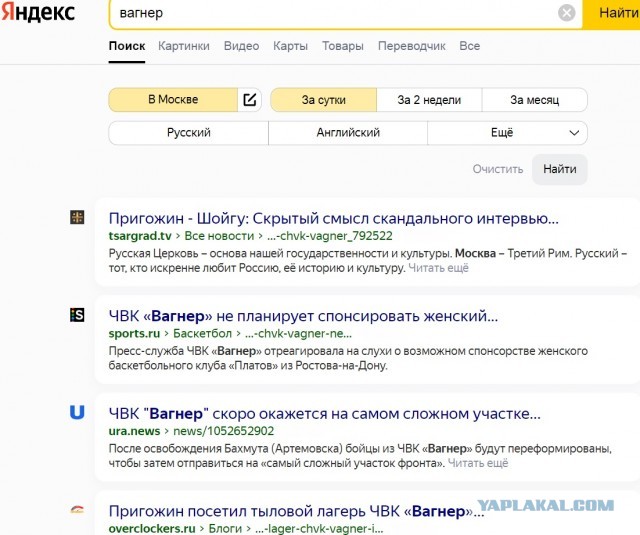Show all services via Все
This screenshot has height=535, width=640.
point(469,46)
